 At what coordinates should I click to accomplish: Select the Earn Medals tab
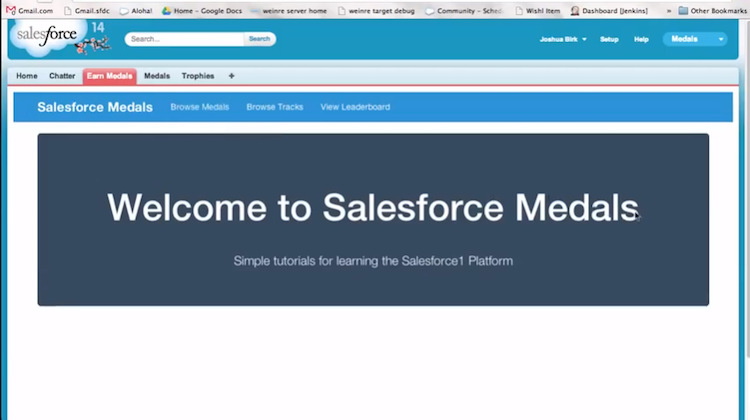110,76
